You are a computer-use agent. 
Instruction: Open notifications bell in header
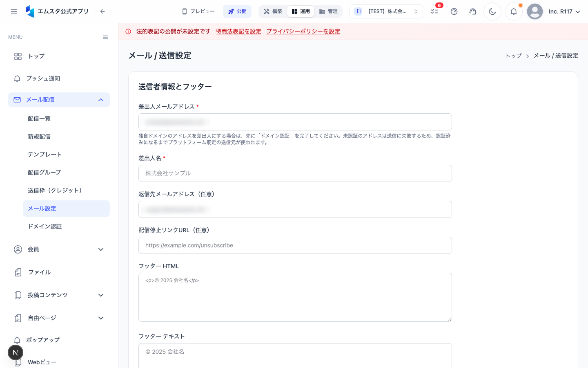click(x=514, y=11)
